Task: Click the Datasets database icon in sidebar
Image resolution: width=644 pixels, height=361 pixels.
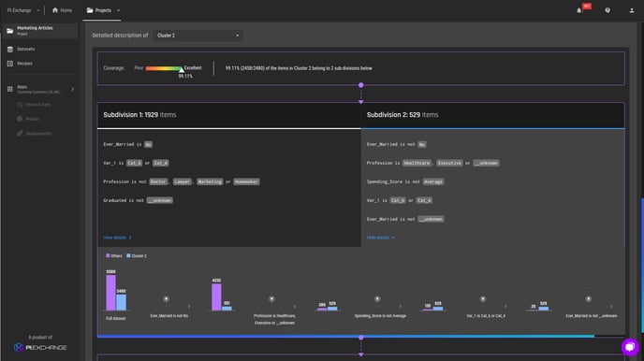Action: [x=10, y=50]
